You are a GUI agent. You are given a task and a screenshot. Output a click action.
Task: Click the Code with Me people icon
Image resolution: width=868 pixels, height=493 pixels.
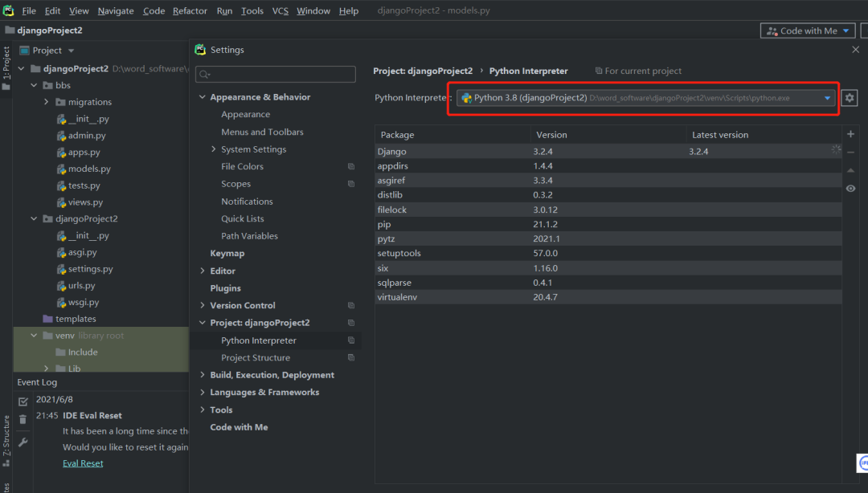(772, 31)
